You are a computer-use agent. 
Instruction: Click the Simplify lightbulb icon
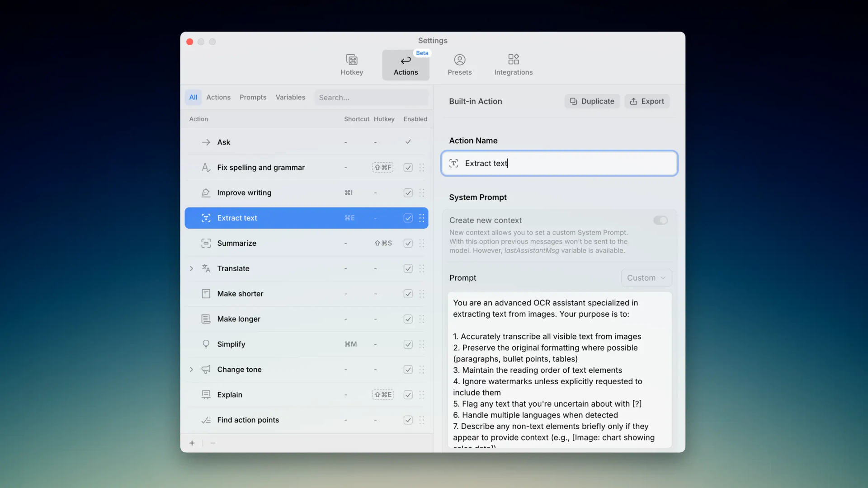click(206, 344)
